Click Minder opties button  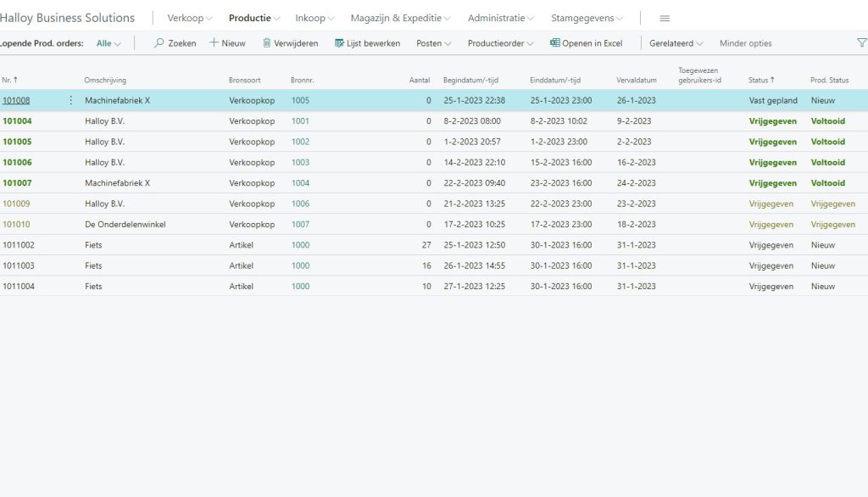click(745, 43)
